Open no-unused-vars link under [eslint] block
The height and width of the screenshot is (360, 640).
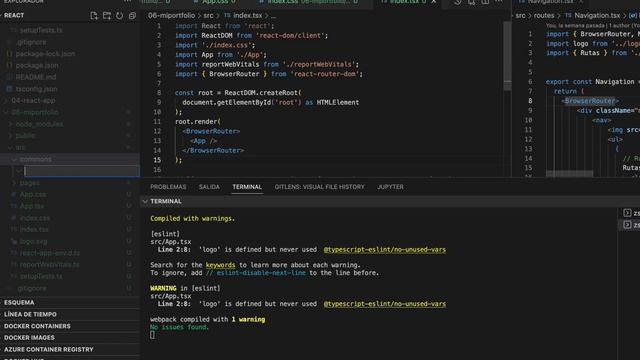tap(384, 249)
